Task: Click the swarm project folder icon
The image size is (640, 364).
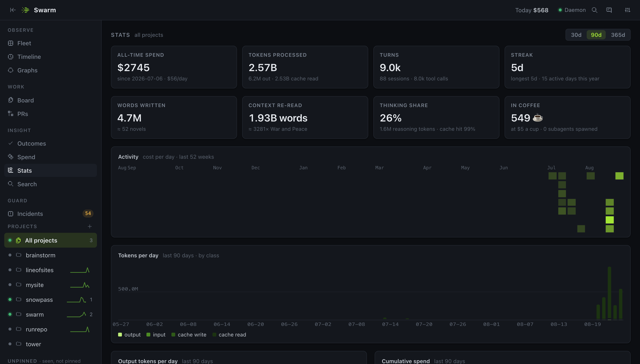Action: click(x=18, y=314)
